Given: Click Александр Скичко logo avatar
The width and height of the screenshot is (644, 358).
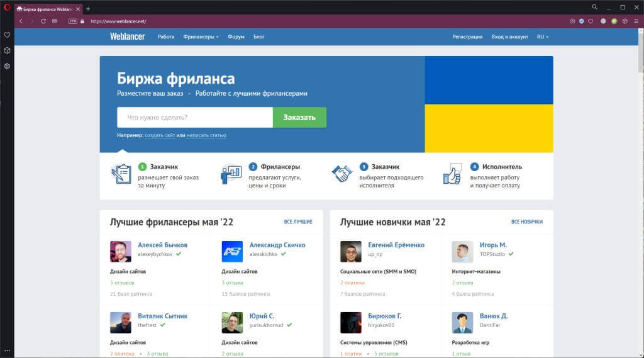Looking at the screenshot, I should coord(232,252).
